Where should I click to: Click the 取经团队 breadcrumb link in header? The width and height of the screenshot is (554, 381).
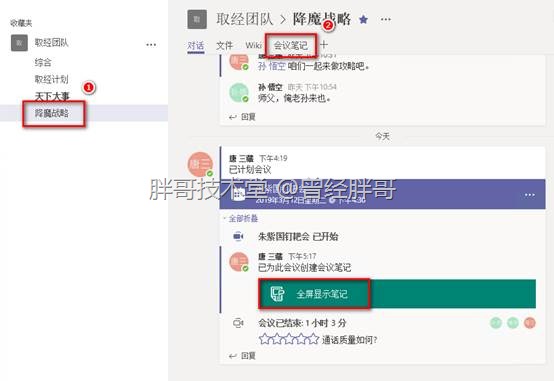point(245,19)
